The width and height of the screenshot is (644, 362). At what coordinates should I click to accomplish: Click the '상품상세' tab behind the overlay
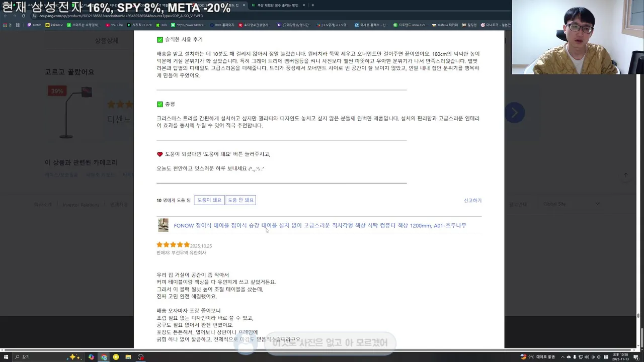tap(106, 40)
